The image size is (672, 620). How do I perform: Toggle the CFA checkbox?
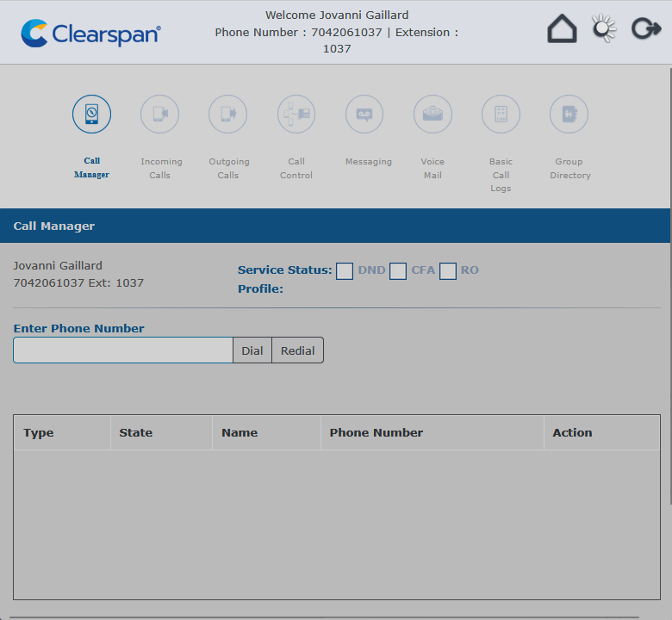click(398, 271)
